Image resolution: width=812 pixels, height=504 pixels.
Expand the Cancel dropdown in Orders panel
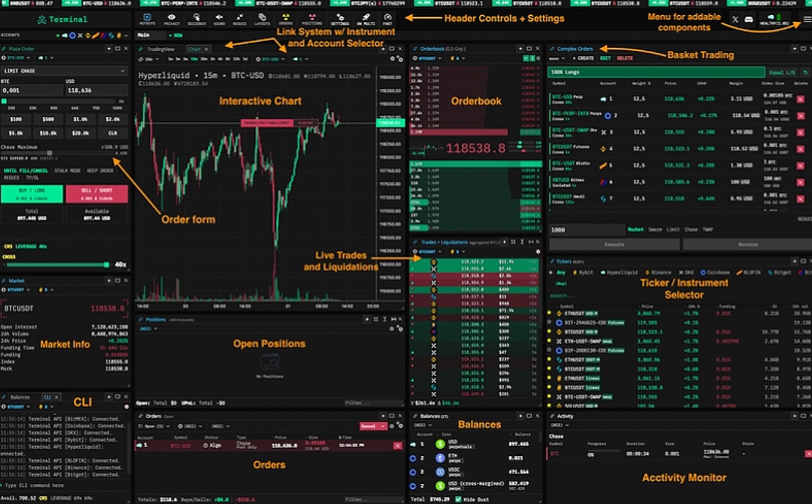pos(383,426)
